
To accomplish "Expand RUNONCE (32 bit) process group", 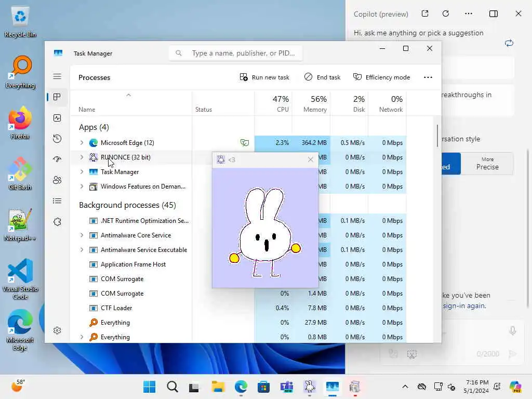I will coord(82,157).
